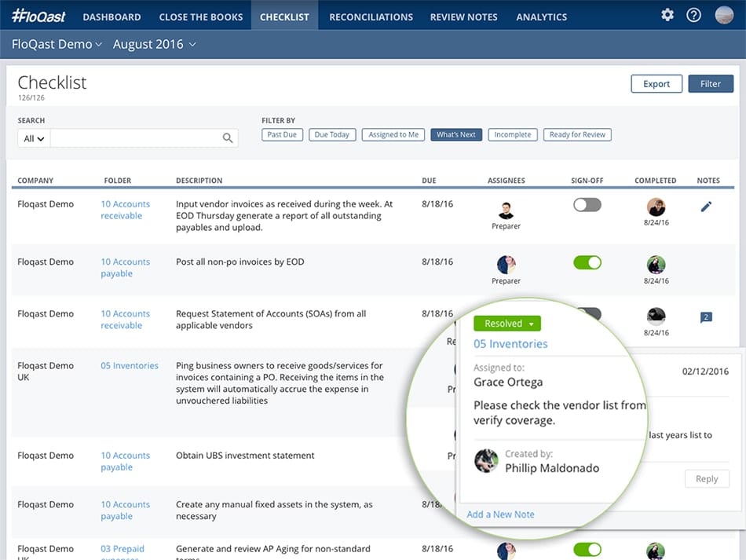Image resolution: width=746 pixels, height=560 pixels.
Task: Open Accounts receivable folder for Request SOAs row
Action: click(125, 319)
